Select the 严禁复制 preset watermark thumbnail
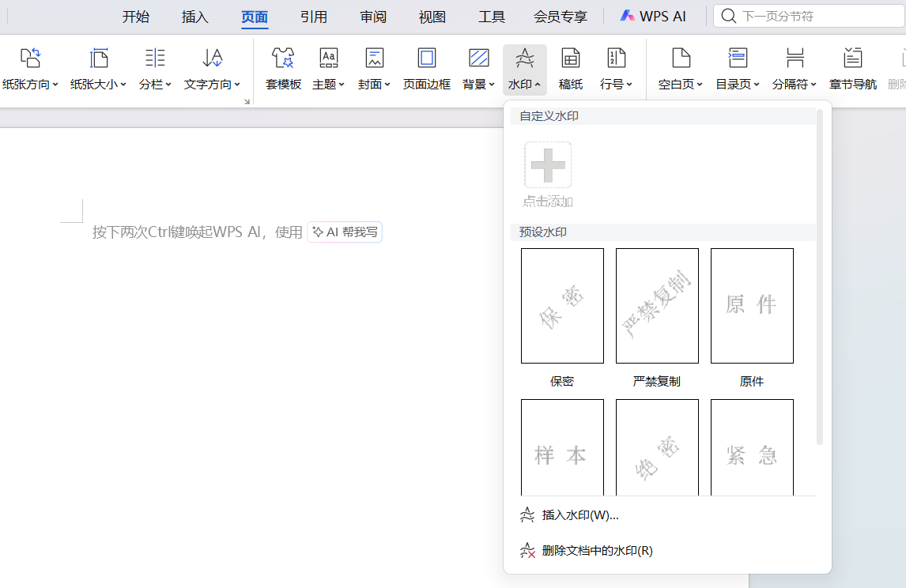Screen dimensions: 906x588 pyautogui.click(x=657, y=306)
